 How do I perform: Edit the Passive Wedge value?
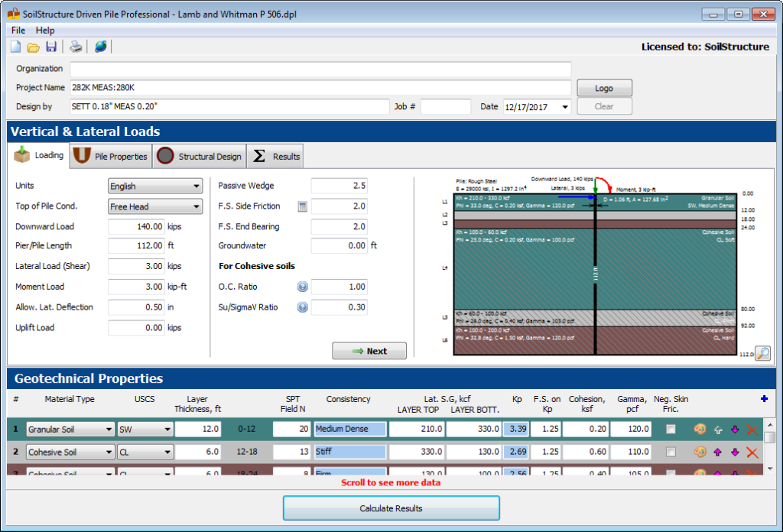pos(339,186)
